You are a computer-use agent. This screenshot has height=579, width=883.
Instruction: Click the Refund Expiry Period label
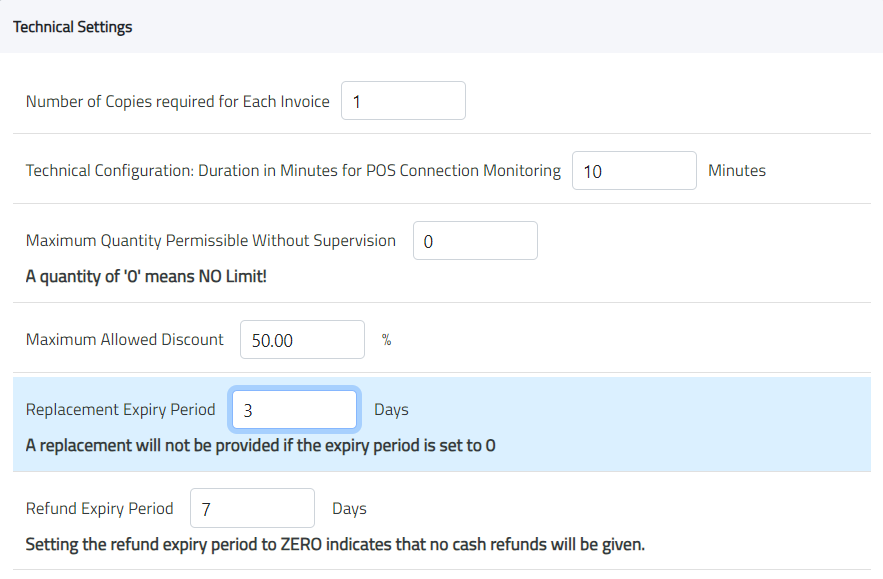(99, 508)
